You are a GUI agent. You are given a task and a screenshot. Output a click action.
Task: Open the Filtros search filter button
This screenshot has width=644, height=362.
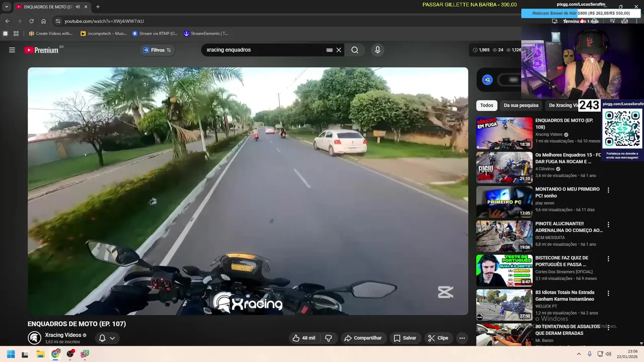click(x=157, y=50)
